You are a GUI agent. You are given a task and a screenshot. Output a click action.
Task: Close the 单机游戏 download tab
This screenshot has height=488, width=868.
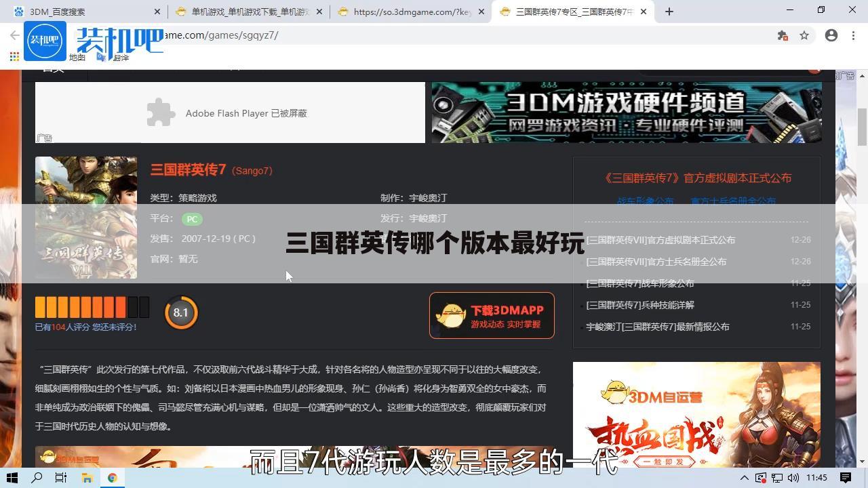coord(320,12)
